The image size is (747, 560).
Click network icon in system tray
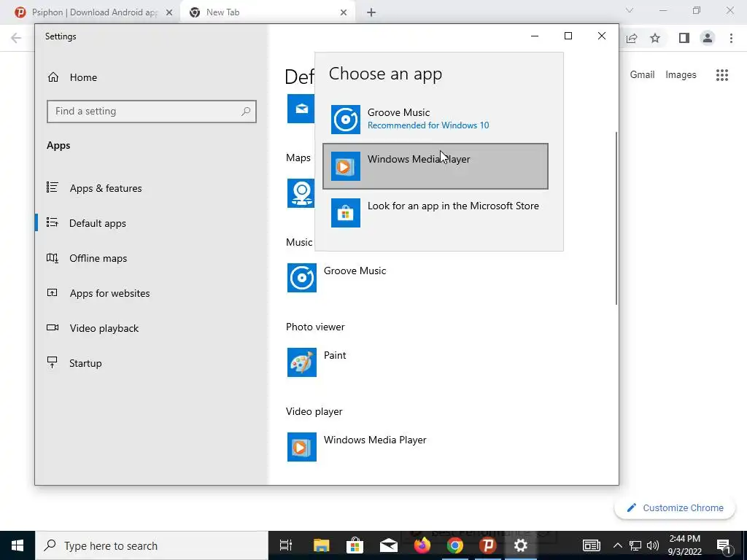635,545
